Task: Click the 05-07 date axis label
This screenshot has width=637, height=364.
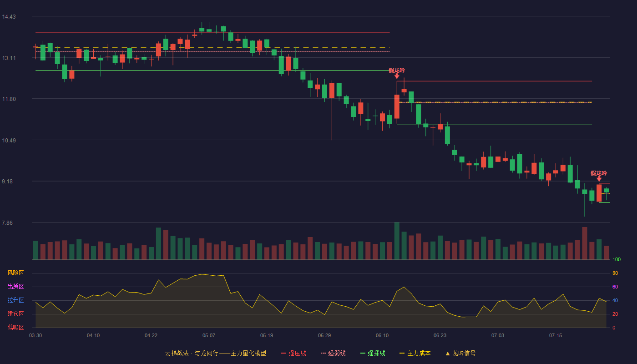Action: click(x=209, y=335)
